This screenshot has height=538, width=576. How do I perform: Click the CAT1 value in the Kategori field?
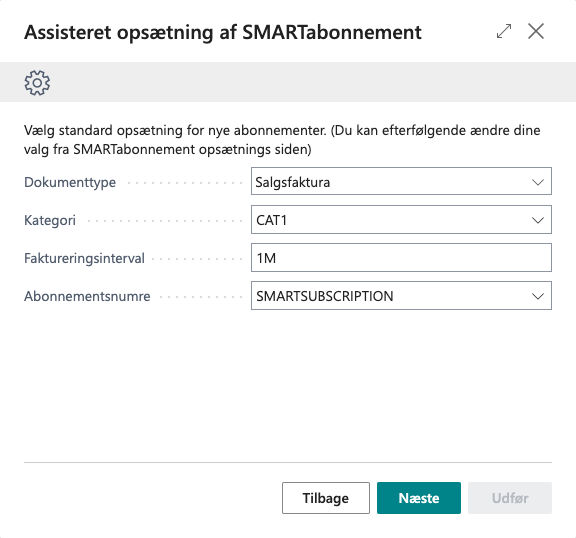pos(271,220)
